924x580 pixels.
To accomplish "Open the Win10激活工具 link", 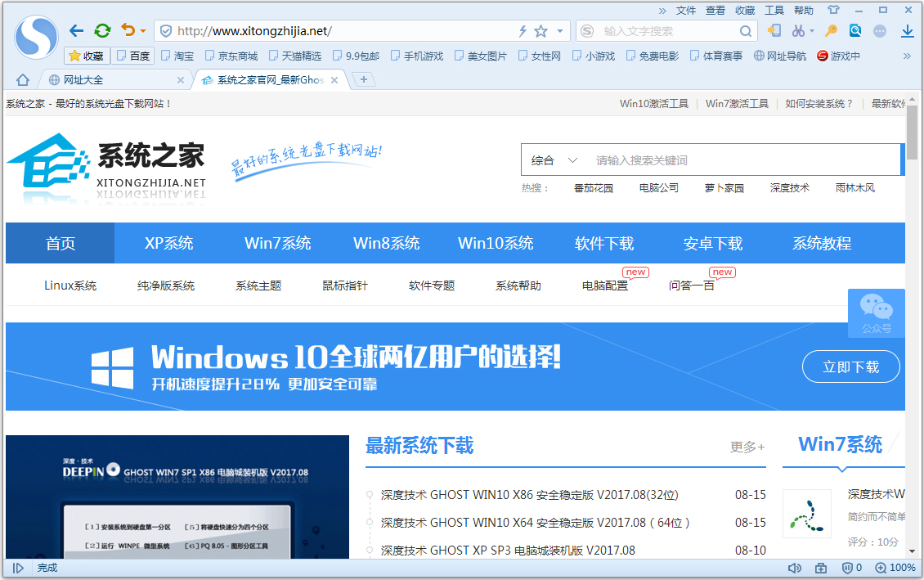I will point(654,104).
